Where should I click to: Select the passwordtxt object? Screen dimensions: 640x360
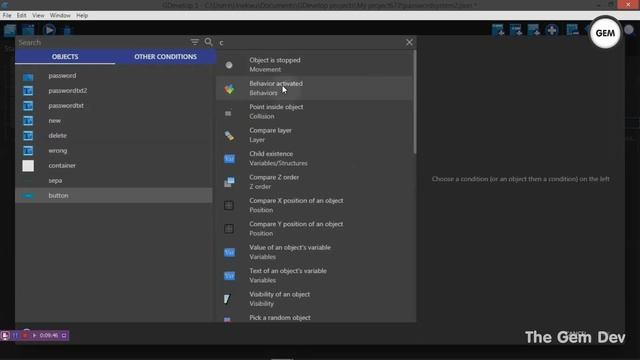pos(114,106)
